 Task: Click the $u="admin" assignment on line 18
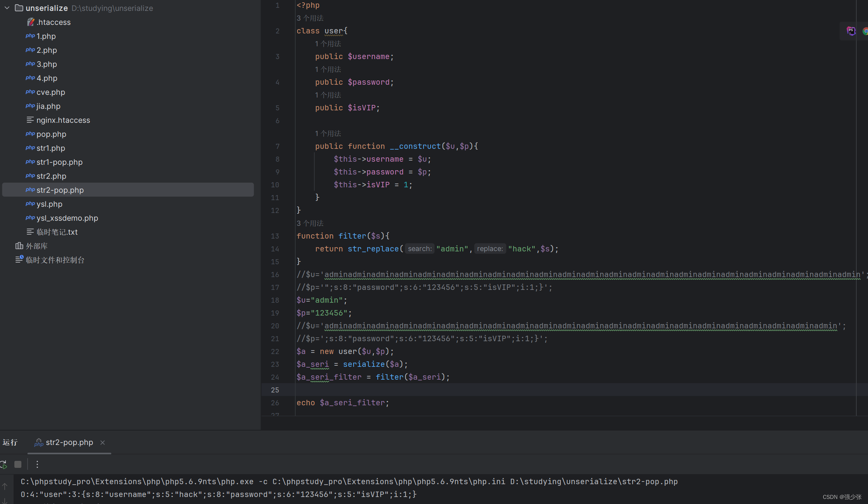[322, 300]
